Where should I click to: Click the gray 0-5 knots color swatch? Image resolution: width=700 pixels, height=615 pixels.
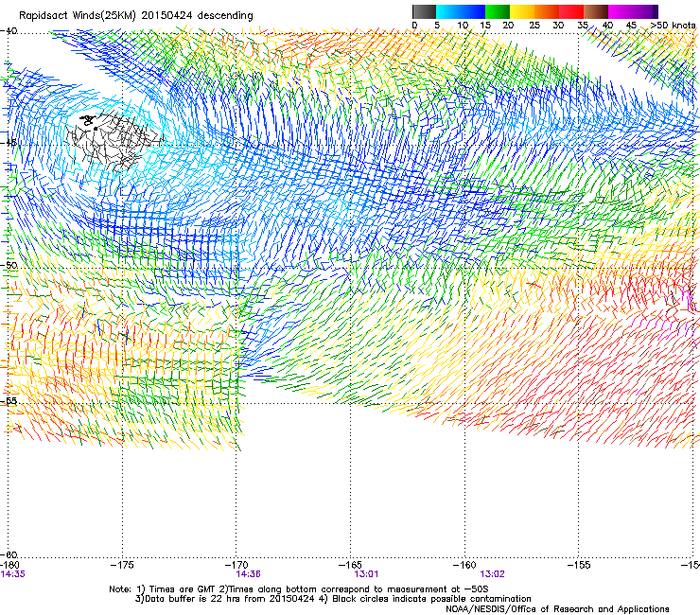coord(424,11)
